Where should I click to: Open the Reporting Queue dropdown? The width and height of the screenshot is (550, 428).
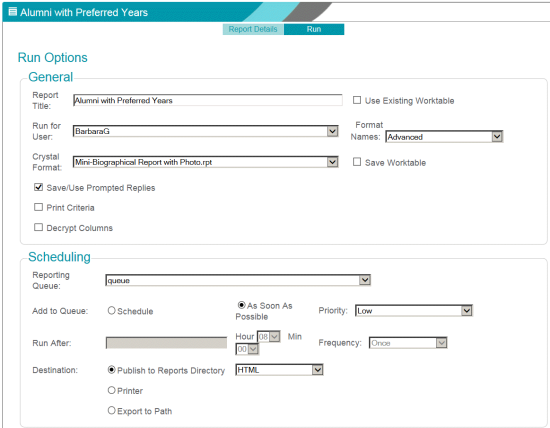coord(238,280)
